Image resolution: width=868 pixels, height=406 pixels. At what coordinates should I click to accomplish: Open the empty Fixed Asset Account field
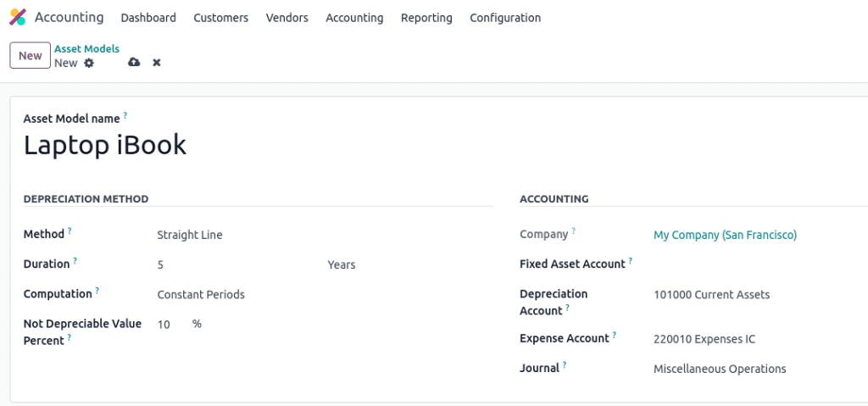(x=760, y=264)
